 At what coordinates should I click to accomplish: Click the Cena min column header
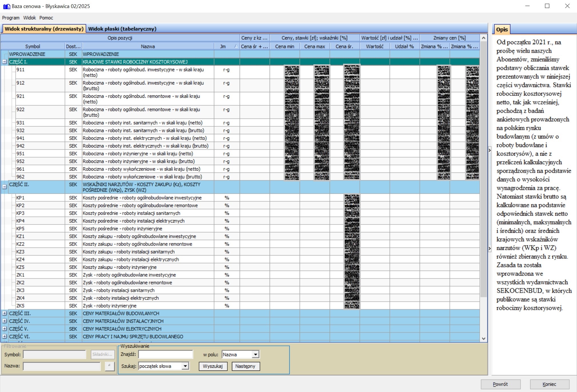285,46
